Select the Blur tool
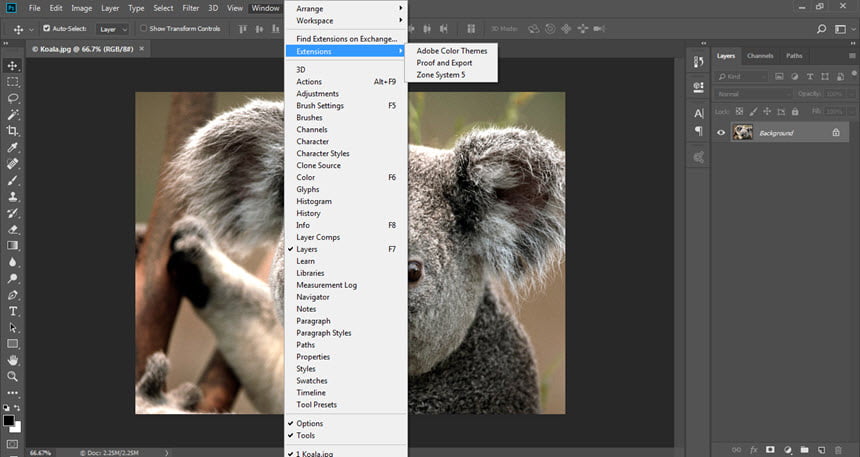Viewport: 860px width, 457px height. (x=12, y=262)
